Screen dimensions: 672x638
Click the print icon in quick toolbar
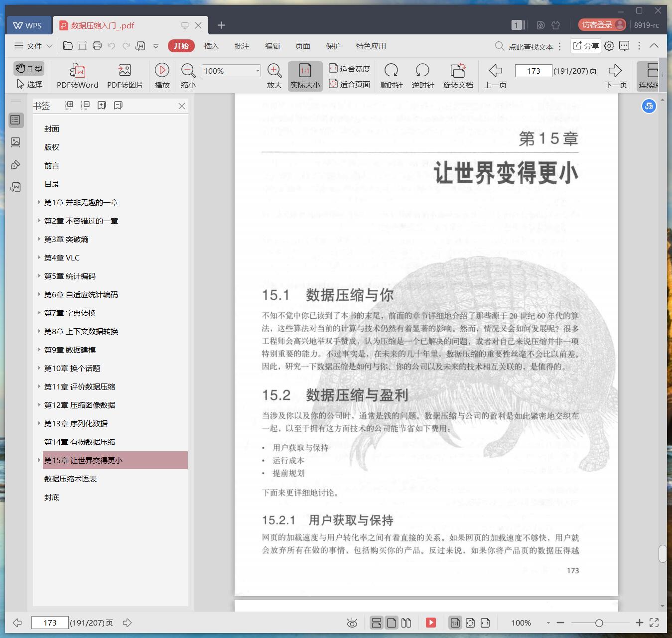pyautogui.click(x=97, y=46)
